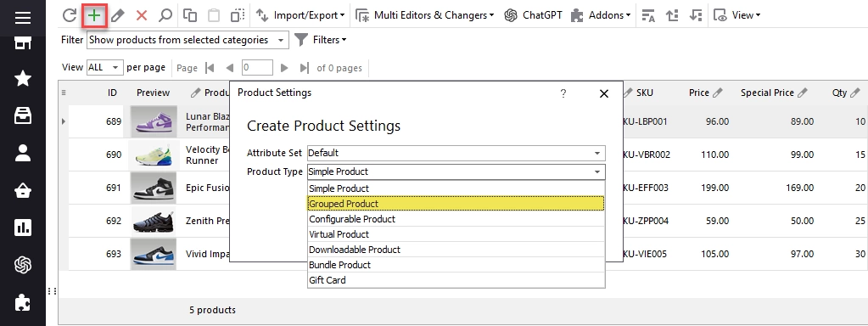This screenshot has height=326, width=868.
Task: Click the move-up ordering icon
Action: click(x=672, y=15)
